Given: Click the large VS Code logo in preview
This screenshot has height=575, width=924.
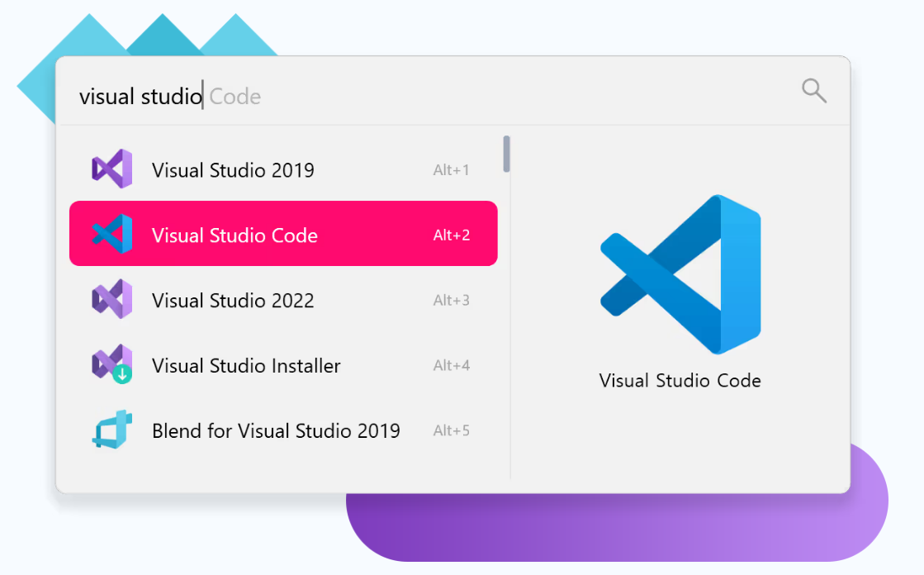Looking at the screenshot, I should [680, 274].
